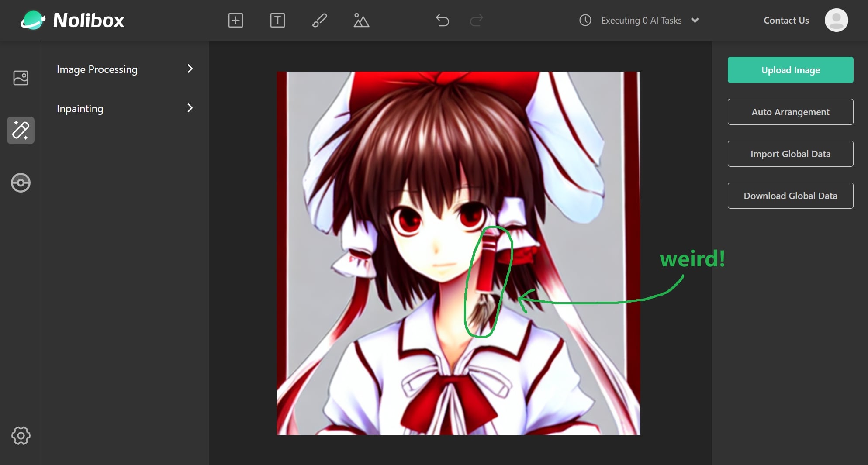
Task: Click the Nolibox brand name text
Action: click(89, 21)
